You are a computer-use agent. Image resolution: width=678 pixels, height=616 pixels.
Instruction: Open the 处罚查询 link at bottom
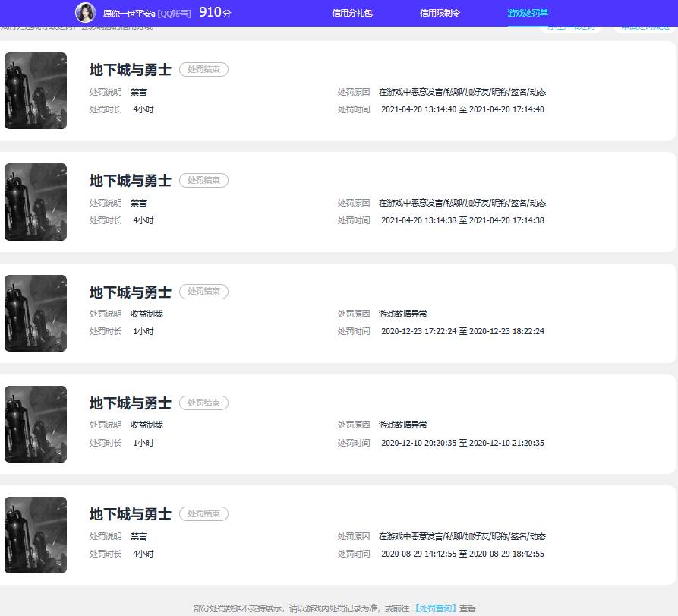tap(435, 608)
